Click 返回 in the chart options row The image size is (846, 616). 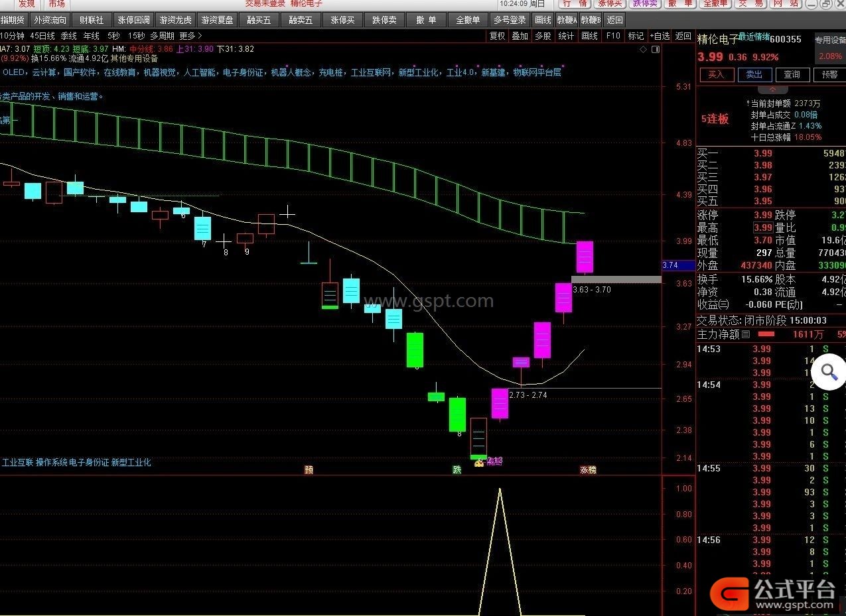tap(683, 36)
